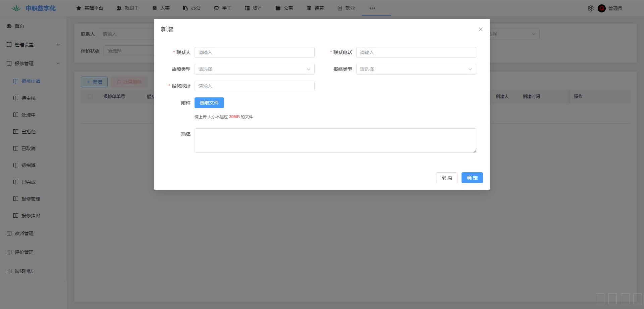Close the 新增 dialog with X icon

[480, 29]
